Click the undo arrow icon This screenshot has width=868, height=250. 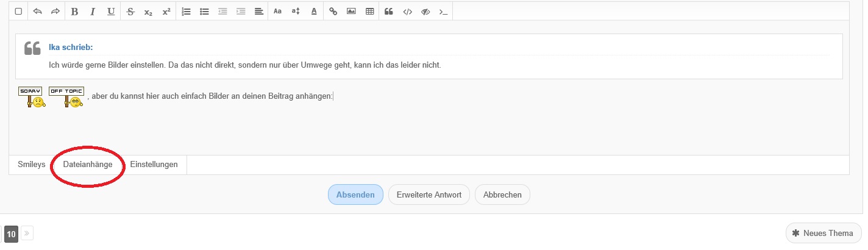[x=37, y=12]
